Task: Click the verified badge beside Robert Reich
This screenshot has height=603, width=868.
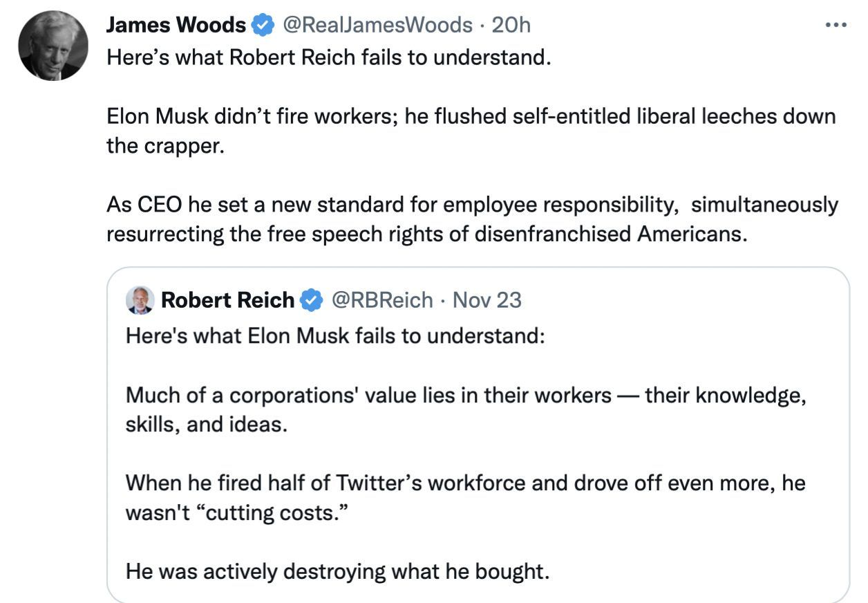Action: point(311,301)
